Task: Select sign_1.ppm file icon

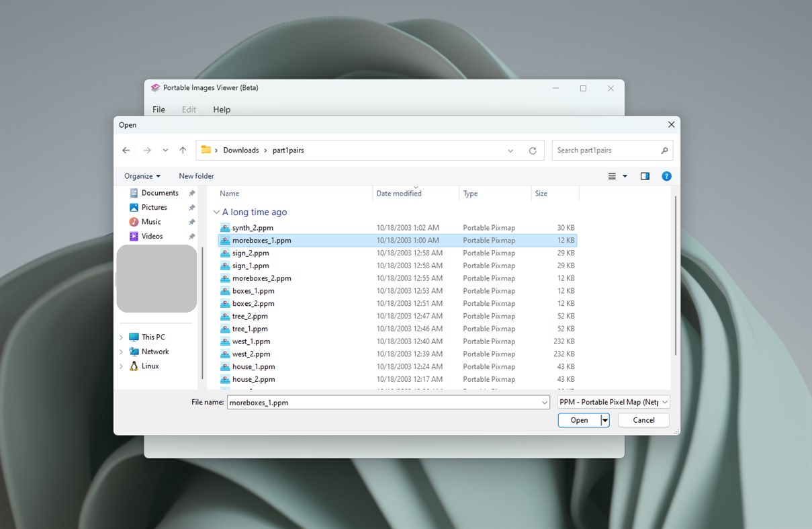Action: 226,266
